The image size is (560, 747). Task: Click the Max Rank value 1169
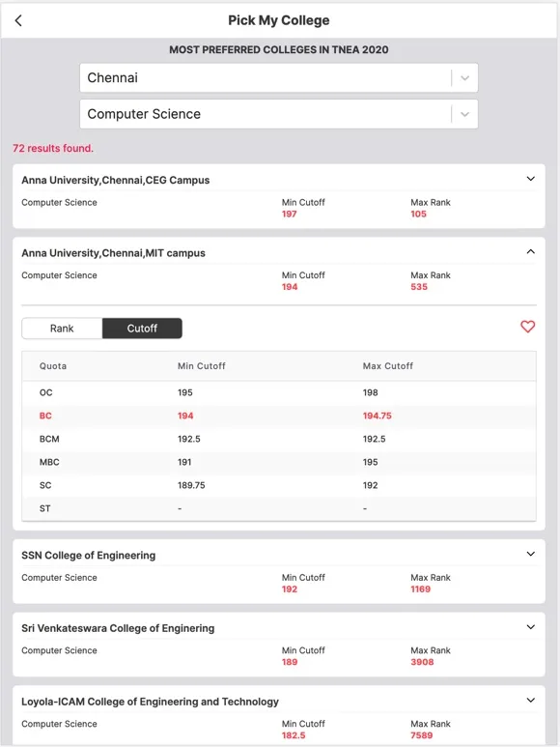421,589
